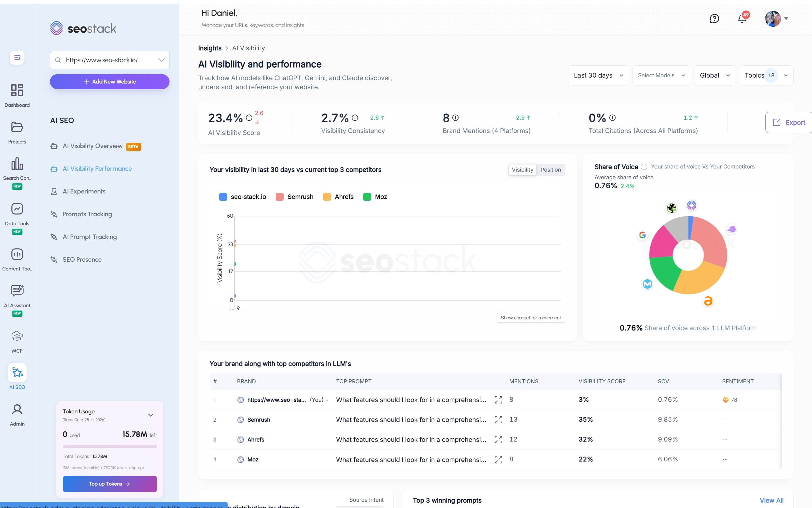Image resolution: width=812 pixels, height=508 pixels.
Task: Open the Projects folder icon
Action: (x=17, y=127)
